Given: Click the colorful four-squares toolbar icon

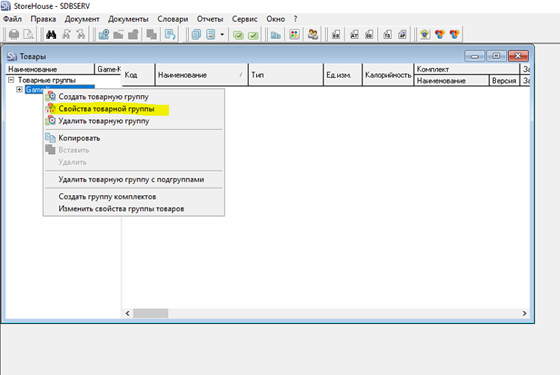Looking at the screenshot, I should click(294, 34).
